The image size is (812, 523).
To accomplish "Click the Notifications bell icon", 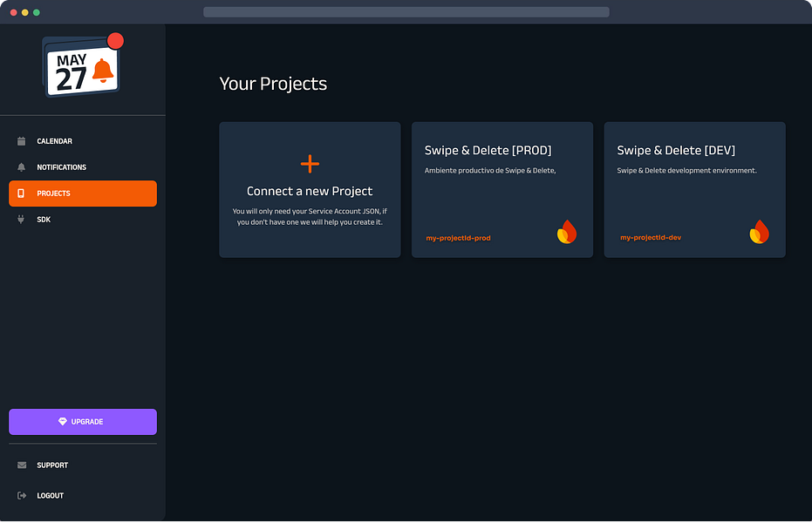I will pyautogui.click(x=20, y=167).
